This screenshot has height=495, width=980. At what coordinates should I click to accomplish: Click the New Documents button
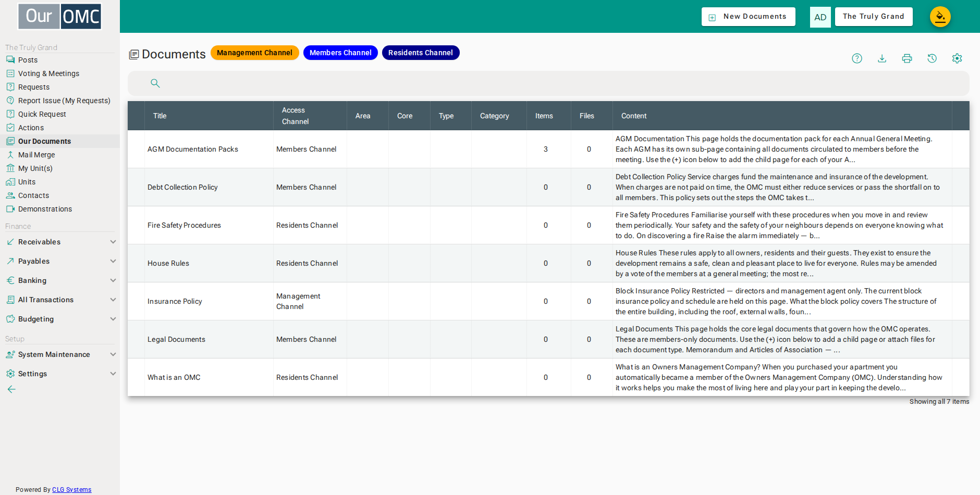click(x=749, y=17)
